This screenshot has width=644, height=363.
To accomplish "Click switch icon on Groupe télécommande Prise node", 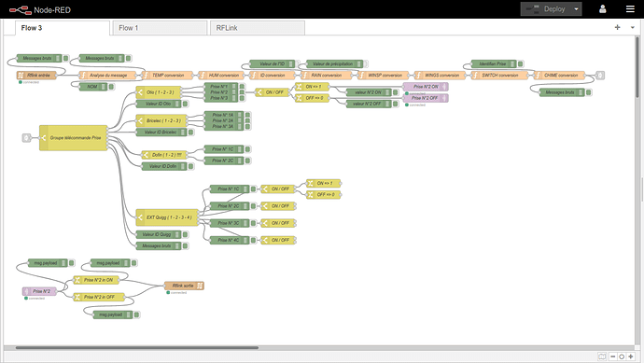I will point(44,137).
